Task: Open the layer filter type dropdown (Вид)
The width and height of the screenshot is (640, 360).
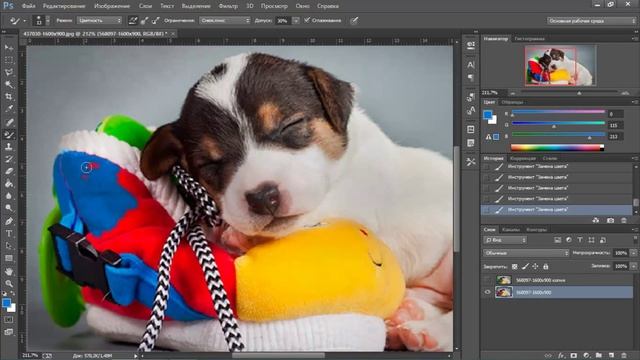Action: click(505, 240)
